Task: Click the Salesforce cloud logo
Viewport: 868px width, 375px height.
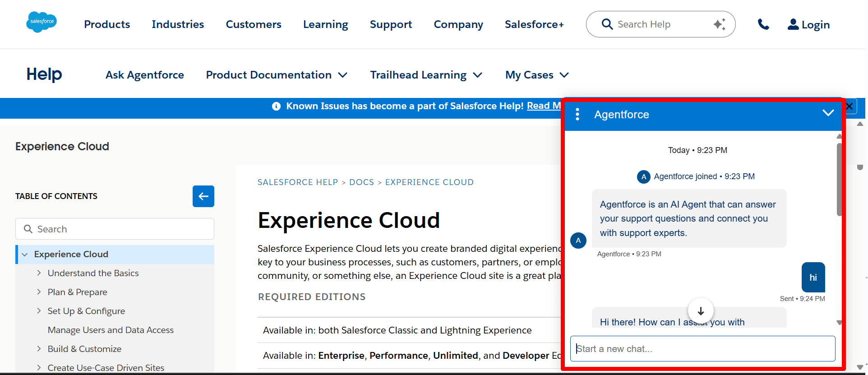Action: coord(42,22)
